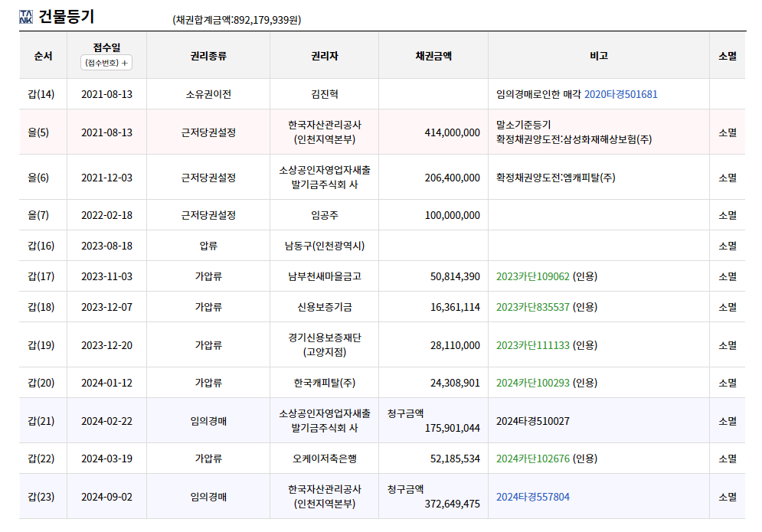Click rights holder 김진혁 cell

(324, 94)
